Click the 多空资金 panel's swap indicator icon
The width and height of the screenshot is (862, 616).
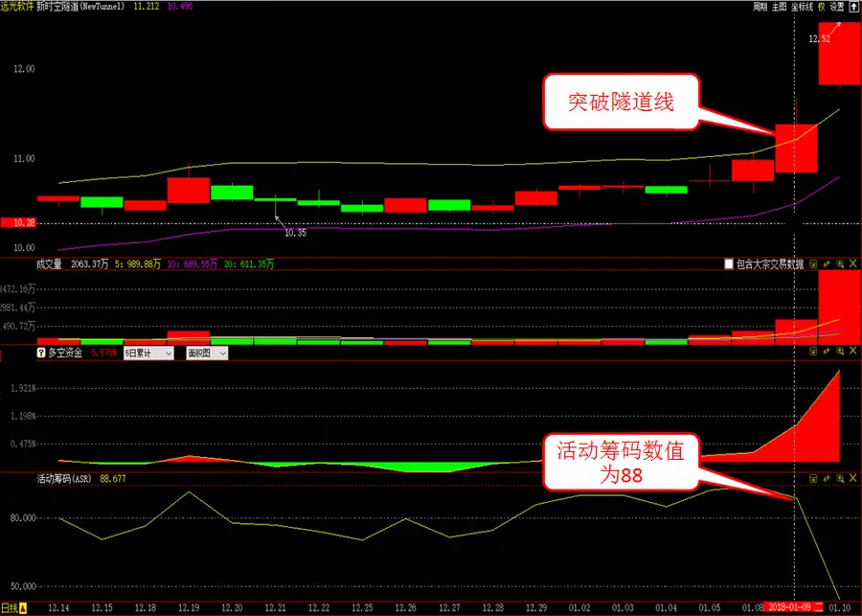click(827, 353)
